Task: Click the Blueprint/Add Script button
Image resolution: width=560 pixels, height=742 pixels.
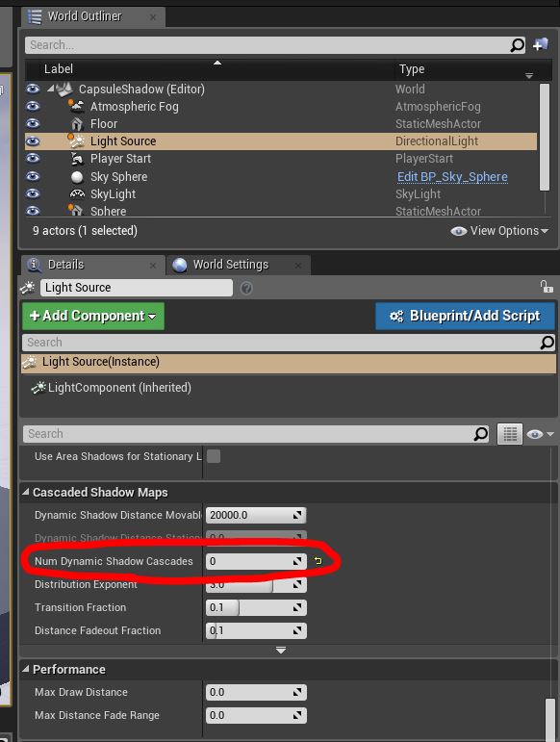Action: pos(465,316)
